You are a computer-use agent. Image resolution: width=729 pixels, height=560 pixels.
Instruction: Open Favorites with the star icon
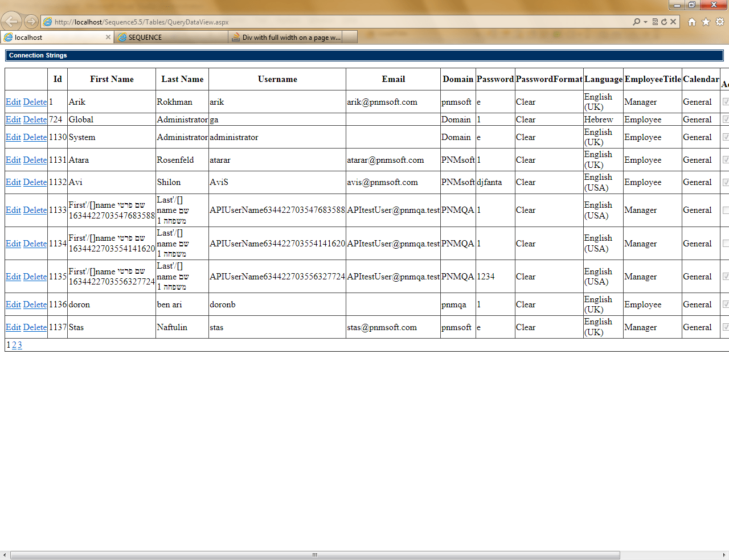click(706, 22)
